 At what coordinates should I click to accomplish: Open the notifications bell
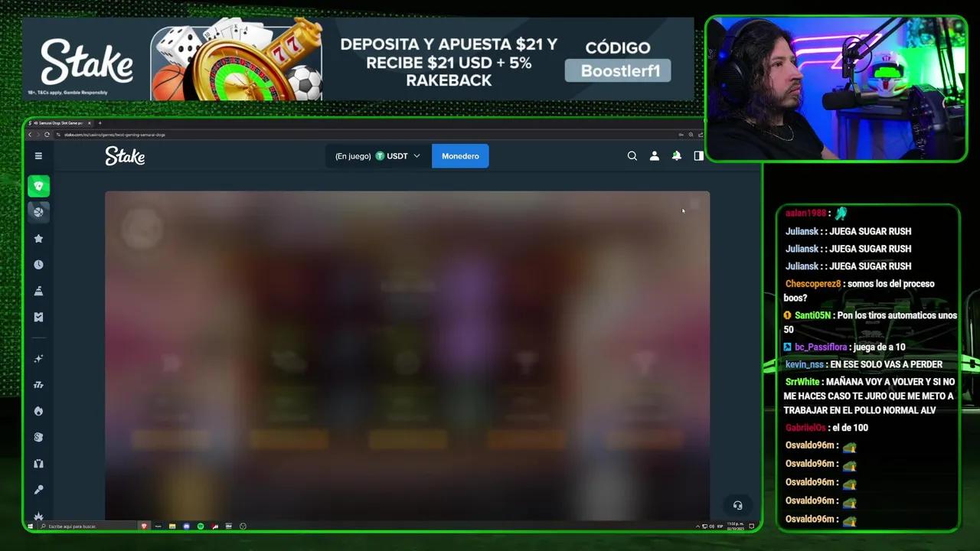[677, 156]
